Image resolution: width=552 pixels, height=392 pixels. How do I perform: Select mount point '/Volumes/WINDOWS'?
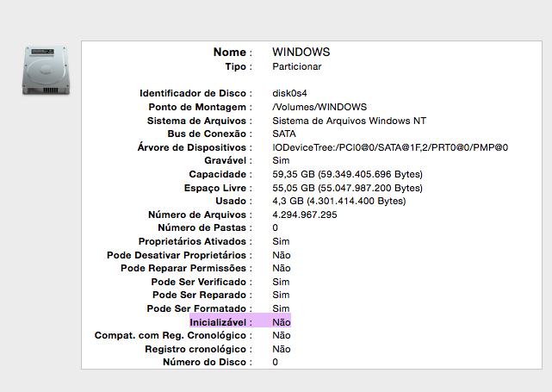pos(319,107)
